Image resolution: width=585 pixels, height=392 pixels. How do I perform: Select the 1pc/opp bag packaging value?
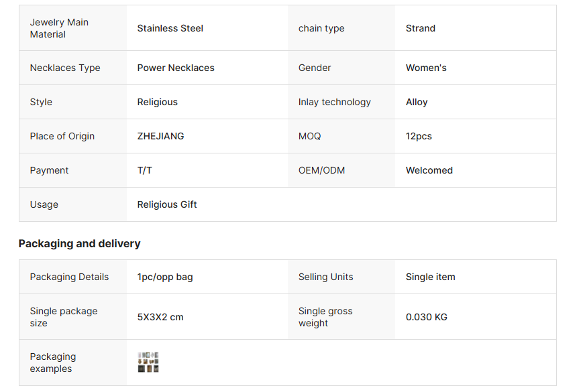[x=165, y=277]
